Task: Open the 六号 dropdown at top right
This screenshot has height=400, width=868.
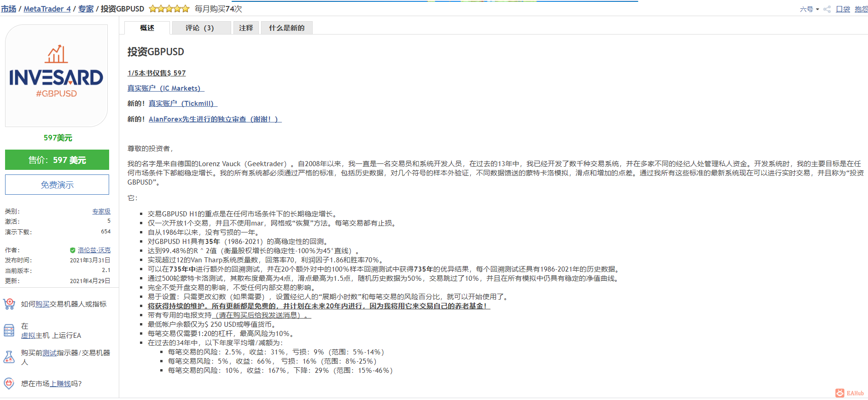Action: [x=809, y=9]
